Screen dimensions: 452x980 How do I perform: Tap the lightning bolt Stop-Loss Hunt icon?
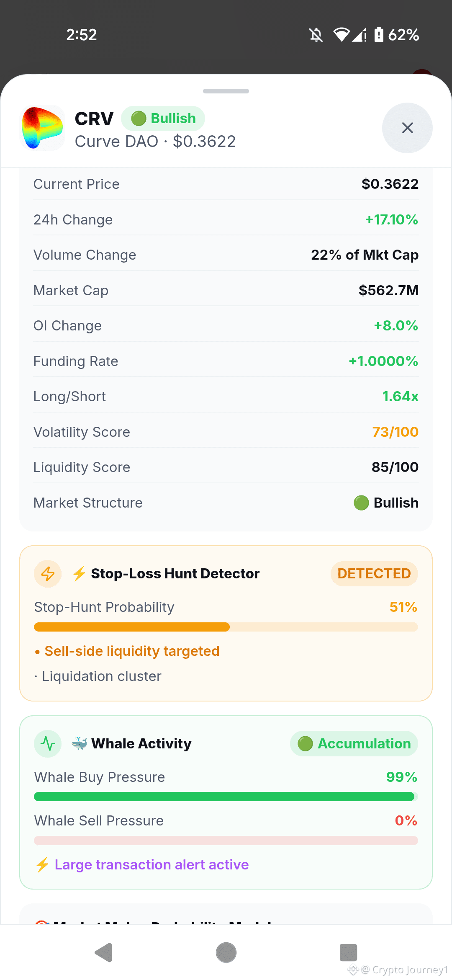(48, 574)
